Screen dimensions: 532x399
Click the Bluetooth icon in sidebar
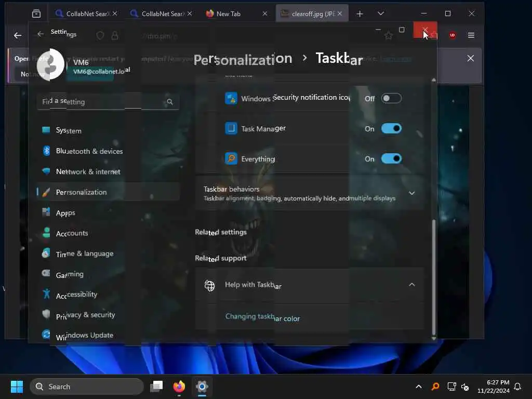pyautogui.click(x=46, y=151)
